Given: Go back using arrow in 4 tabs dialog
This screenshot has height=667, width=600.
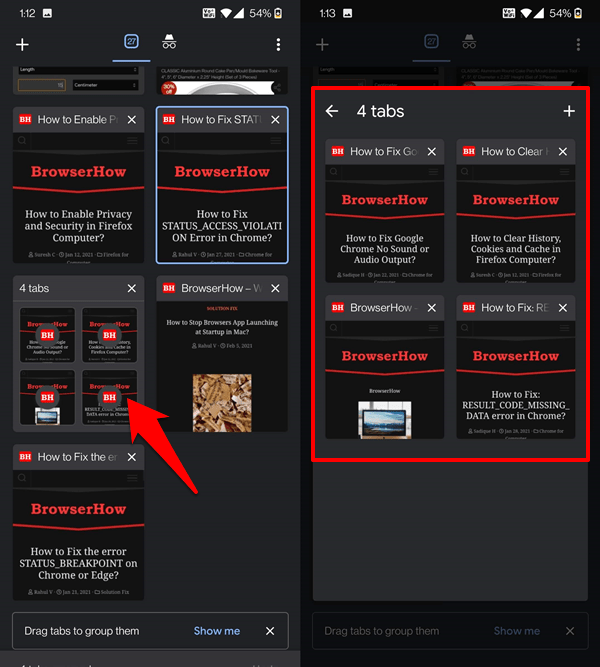Looking at the screenshot, I should [x=332, y=111].
